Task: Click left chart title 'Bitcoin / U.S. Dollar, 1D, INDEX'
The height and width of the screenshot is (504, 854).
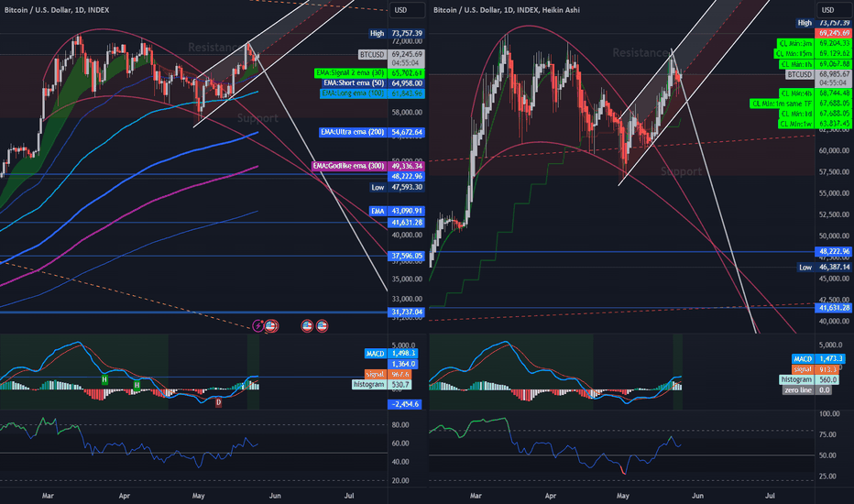Action: (x=57, y=10)
